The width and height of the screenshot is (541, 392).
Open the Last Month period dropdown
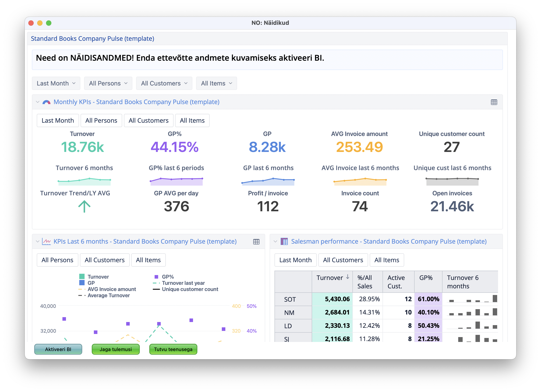tap(56, 83)
